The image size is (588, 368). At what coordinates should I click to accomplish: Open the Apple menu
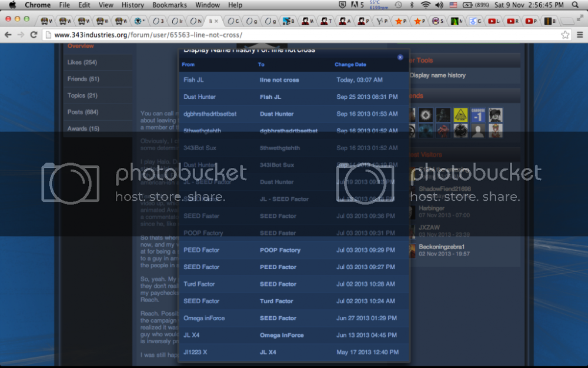click(12, 5)
